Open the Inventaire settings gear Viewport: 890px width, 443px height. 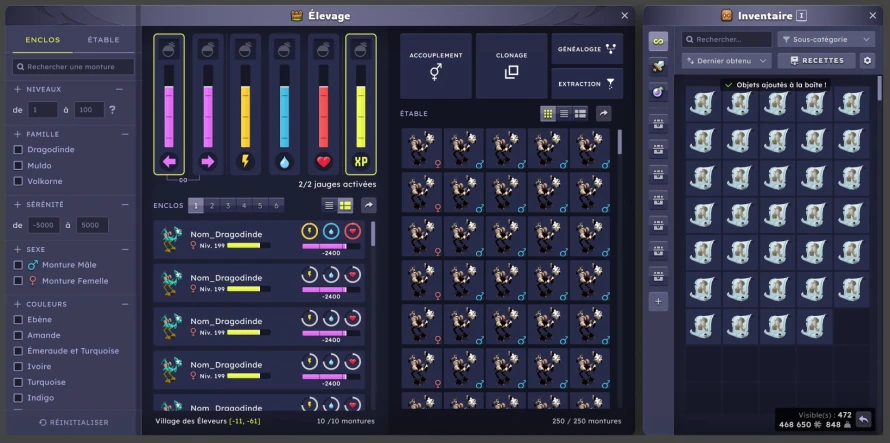[x=867, y=61]
